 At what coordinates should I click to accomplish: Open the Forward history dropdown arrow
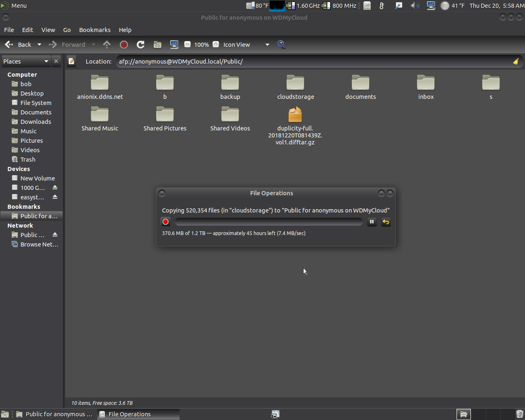[94, 45]
